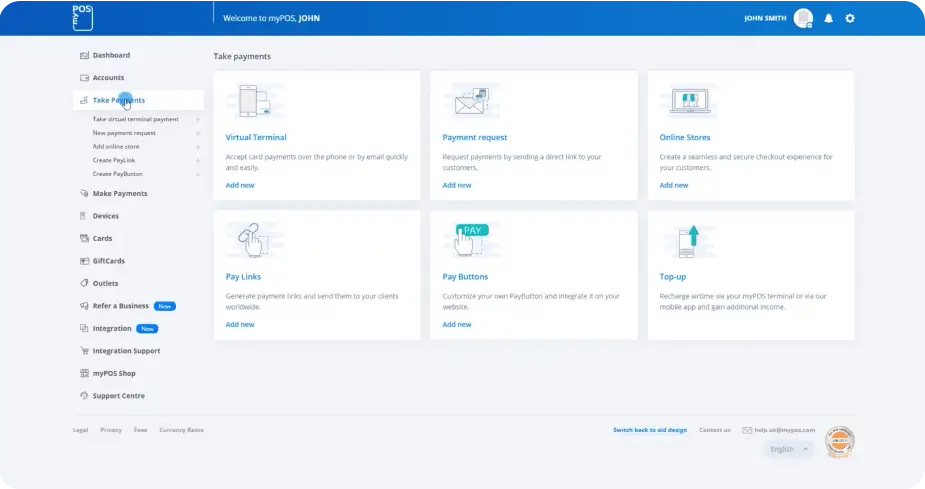Select Add online store submenu item
The image size is (925, 489).
pos(116,146)
